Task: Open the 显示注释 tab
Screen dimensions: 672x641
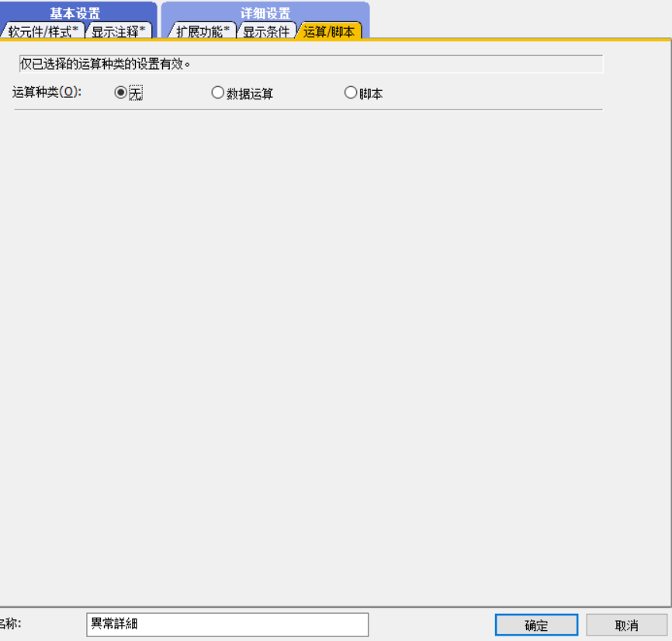Action: tap(118, 32)
